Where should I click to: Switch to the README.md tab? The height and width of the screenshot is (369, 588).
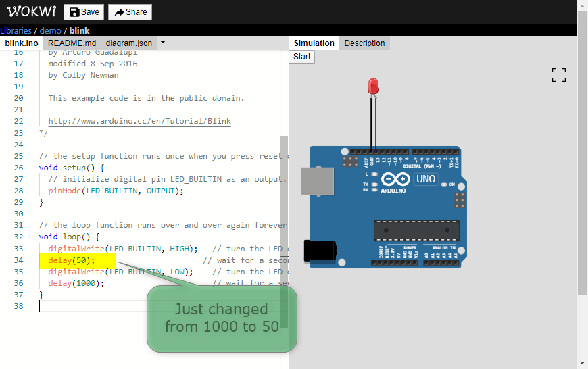click(72, 43)
